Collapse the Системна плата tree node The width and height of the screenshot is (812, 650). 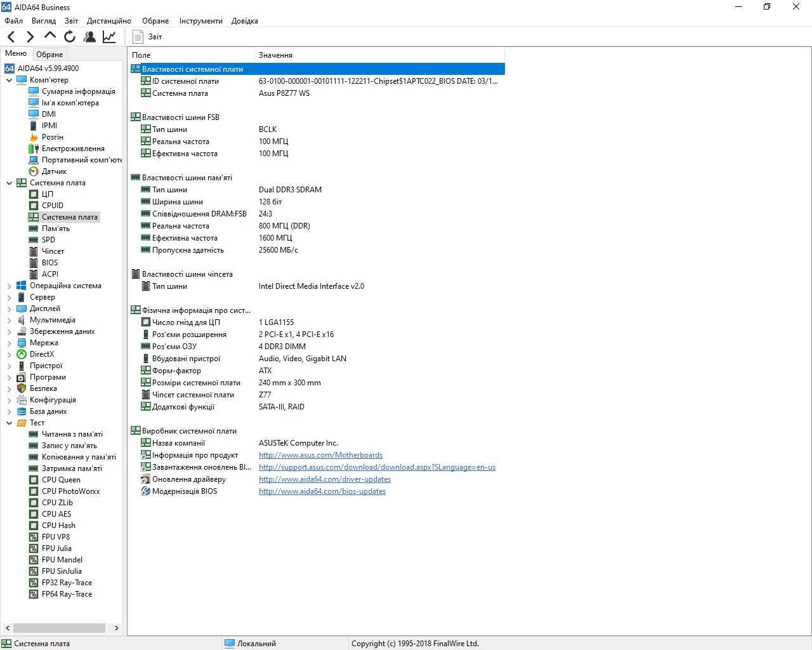[9, 183]
